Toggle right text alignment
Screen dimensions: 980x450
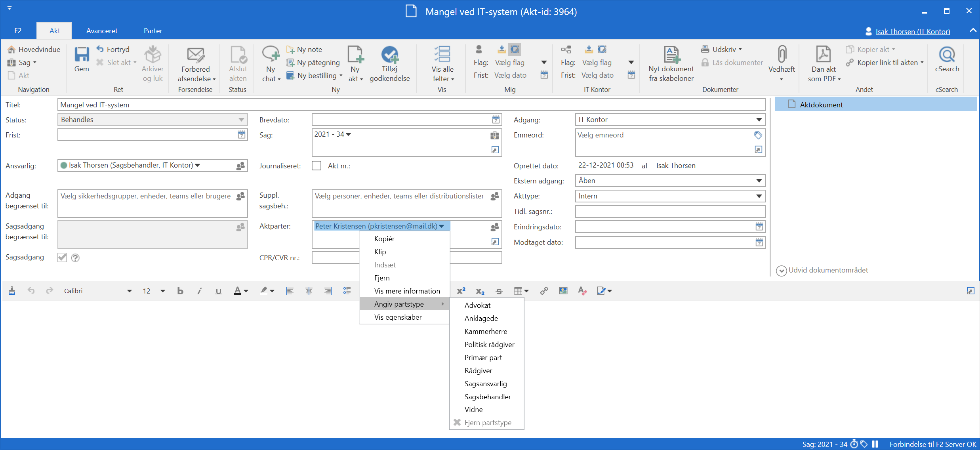(x=328, y=291)
